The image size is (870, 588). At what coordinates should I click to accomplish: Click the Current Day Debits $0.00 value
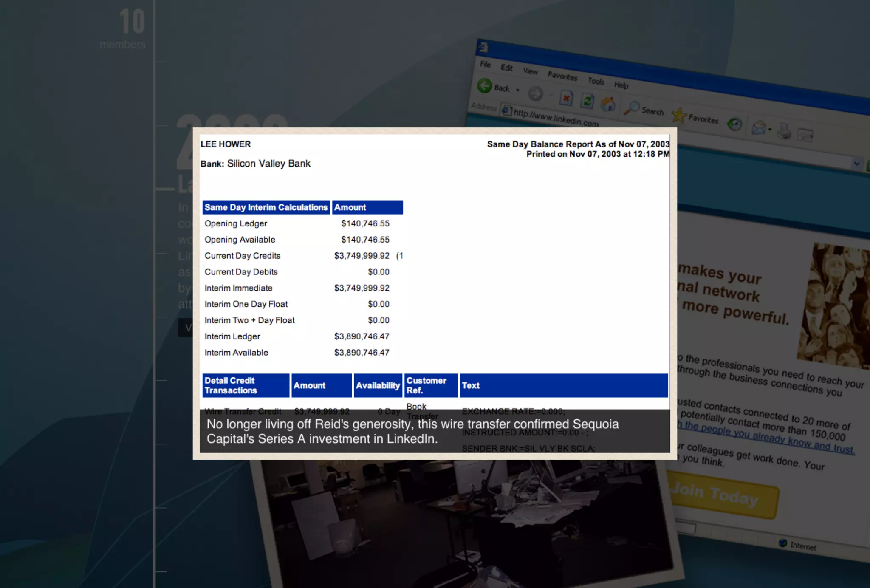pyautogui.click(x=379, y=272)
